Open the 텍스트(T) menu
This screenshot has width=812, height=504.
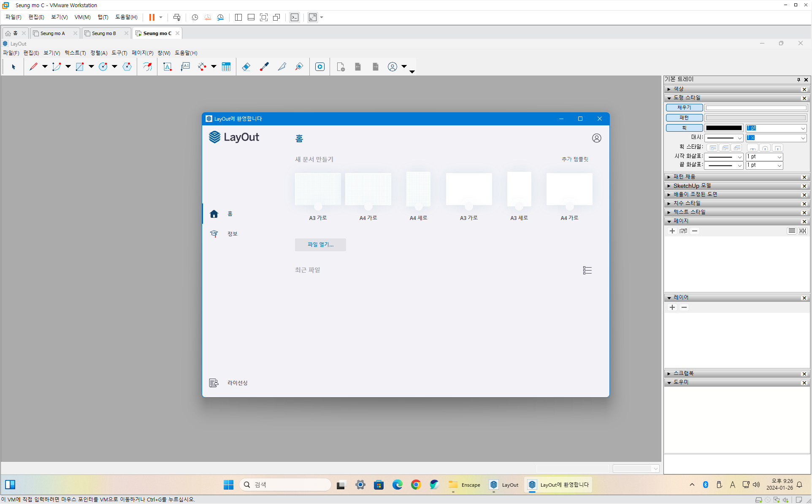pos(75,53)
